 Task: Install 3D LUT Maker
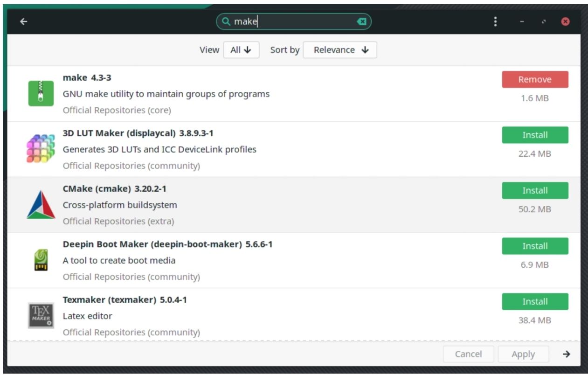coord(535,135)
